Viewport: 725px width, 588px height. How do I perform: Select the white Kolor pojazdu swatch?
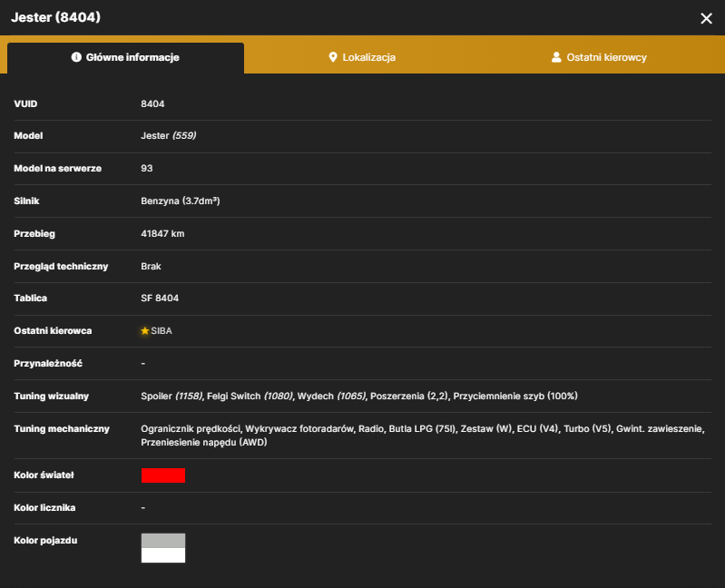(x=163, y=555)
